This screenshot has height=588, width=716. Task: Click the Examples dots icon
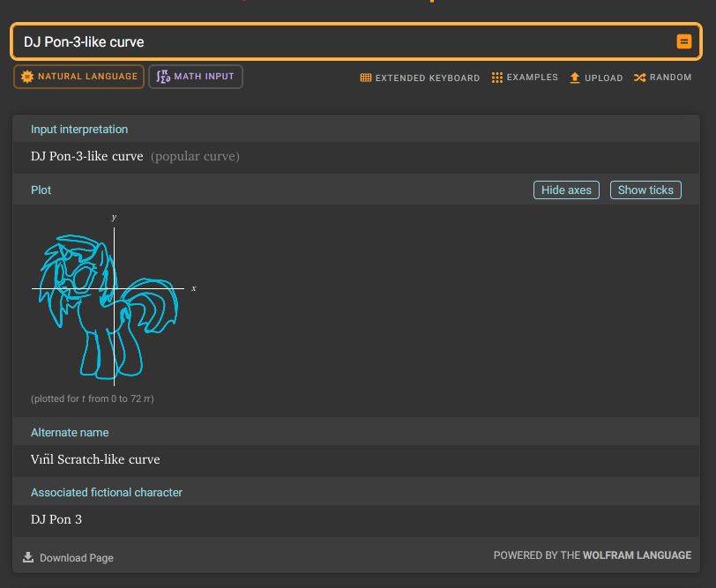[x=497, y=78]
